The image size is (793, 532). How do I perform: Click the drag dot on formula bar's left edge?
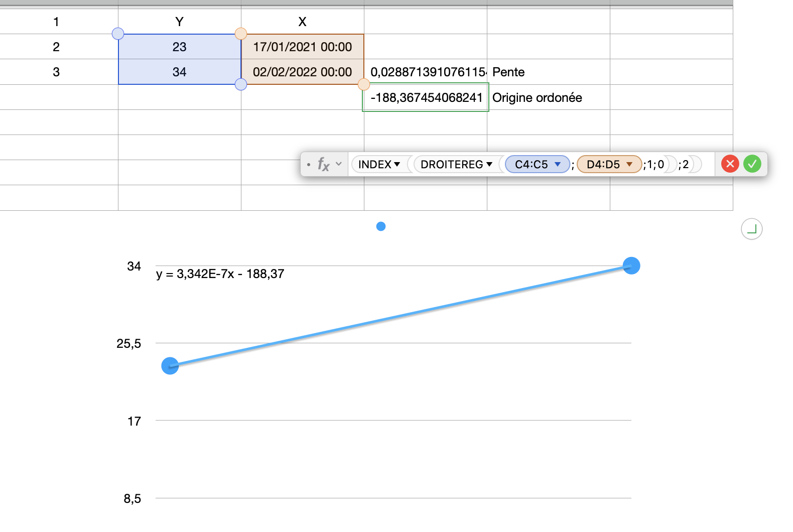(x=308, y=165)
